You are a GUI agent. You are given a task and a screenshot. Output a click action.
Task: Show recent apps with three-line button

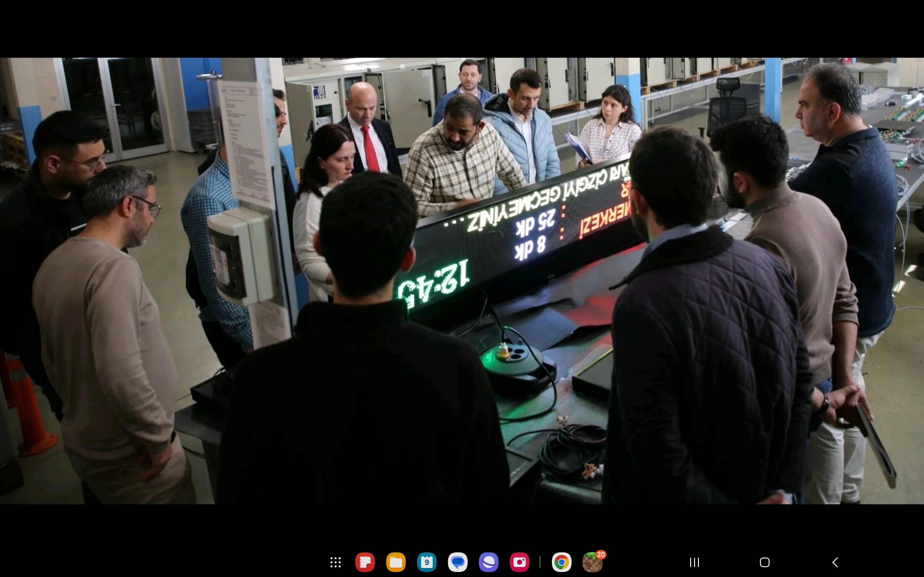pos(694,562)
